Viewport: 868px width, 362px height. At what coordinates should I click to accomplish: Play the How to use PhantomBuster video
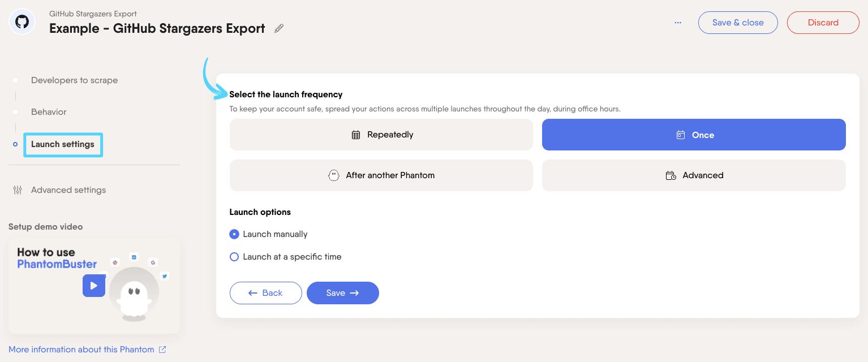pos(94,286)
